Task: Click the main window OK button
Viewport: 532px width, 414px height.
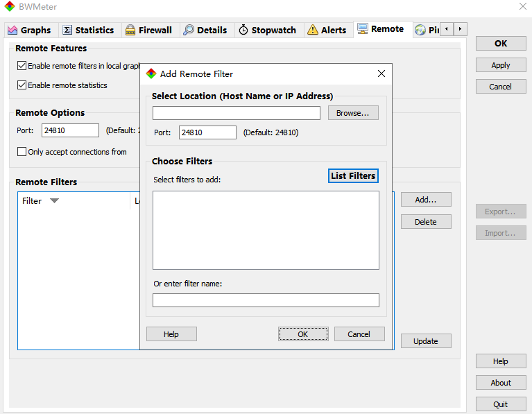Action: point(501,44)
